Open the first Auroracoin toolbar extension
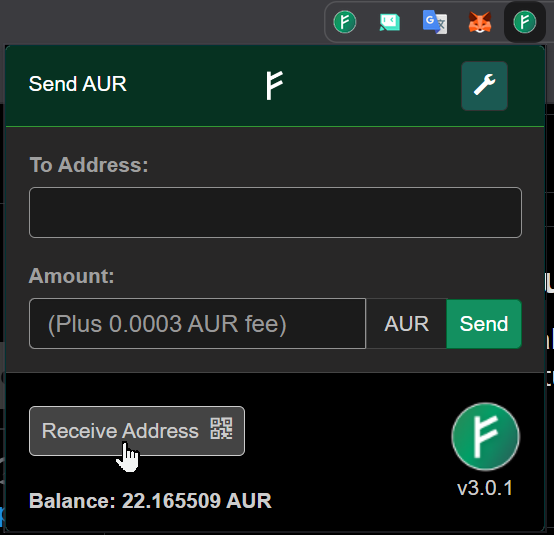The width and height of the screenshot is (554, 535). point(345,22)
